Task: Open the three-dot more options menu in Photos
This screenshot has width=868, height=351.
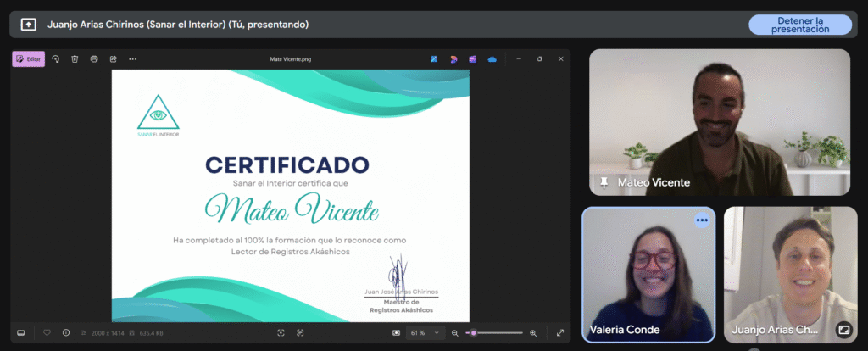Action: pos(133,58)
